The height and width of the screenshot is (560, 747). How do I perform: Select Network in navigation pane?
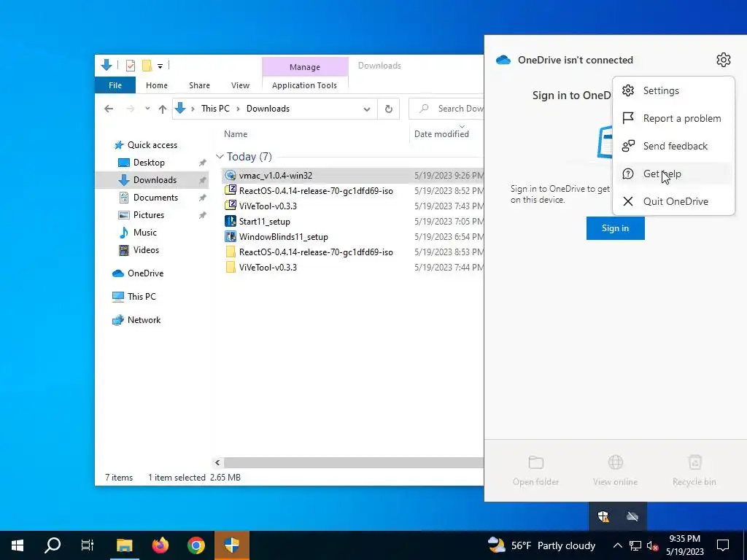point(144,320)
